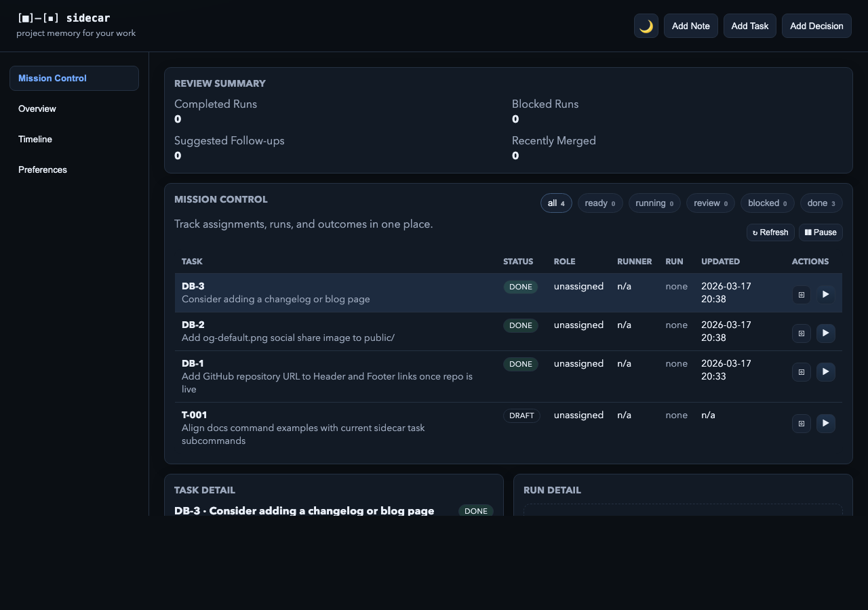Click the Add Decision button

[816, 26]
